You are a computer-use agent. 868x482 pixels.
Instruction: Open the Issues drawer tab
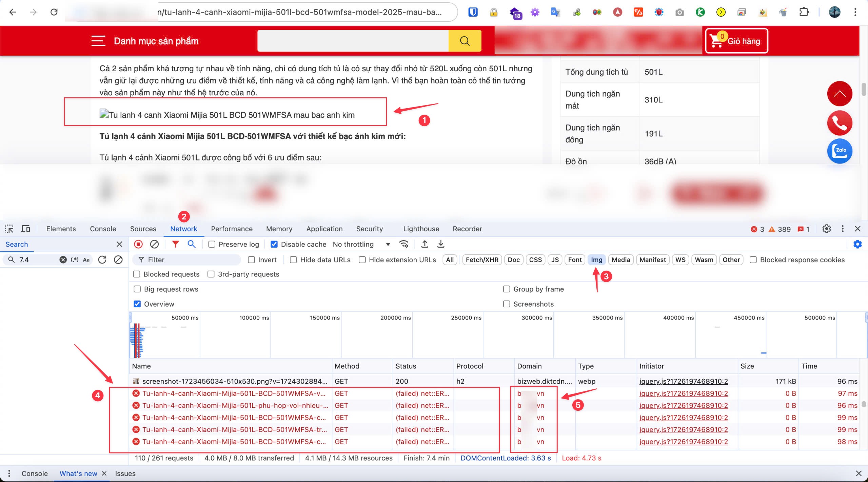(125, 474)
